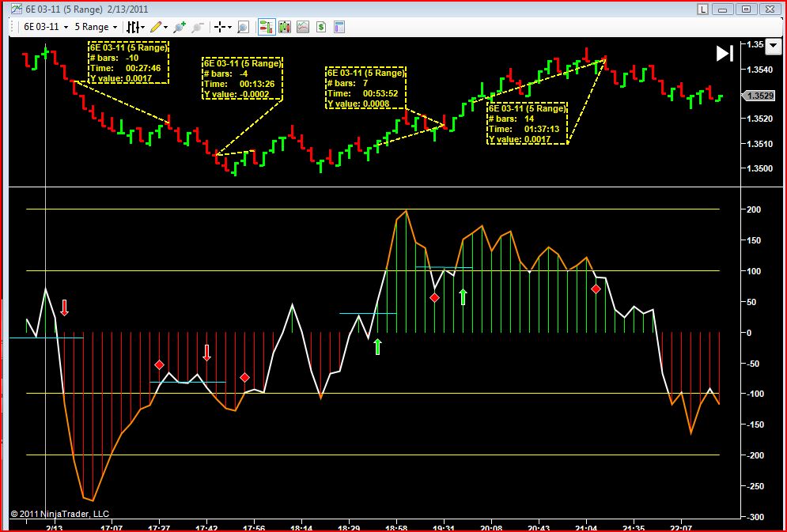Open the 6E 03-11 instrument selector
The height and width of the screenshot is (532, 787).
[46, 27]
